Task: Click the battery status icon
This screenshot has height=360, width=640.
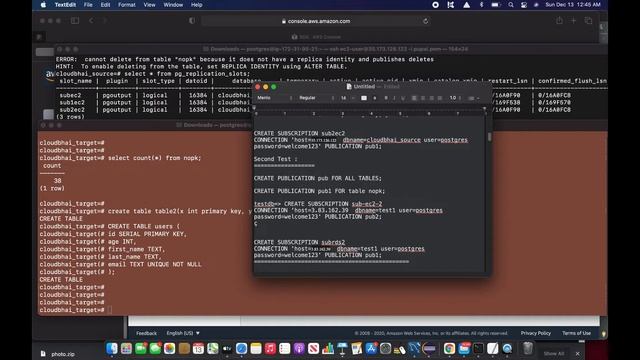Action: (496, 5)
